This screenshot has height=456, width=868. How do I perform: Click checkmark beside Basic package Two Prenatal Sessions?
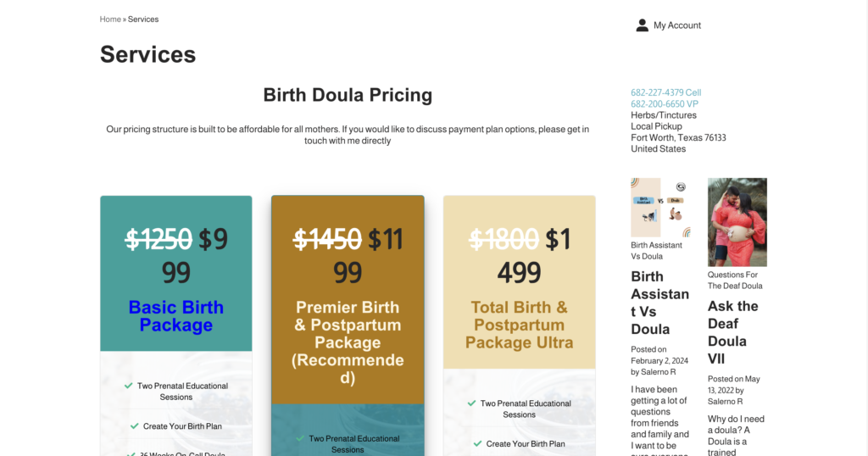point(128,386)
